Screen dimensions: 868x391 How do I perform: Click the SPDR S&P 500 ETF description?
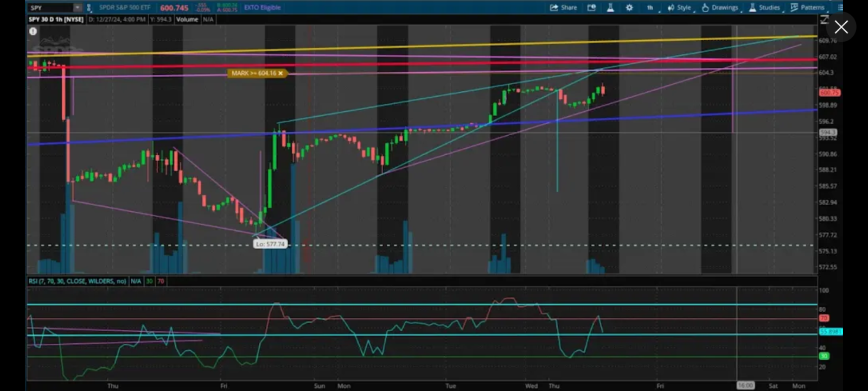coord(125,8)
